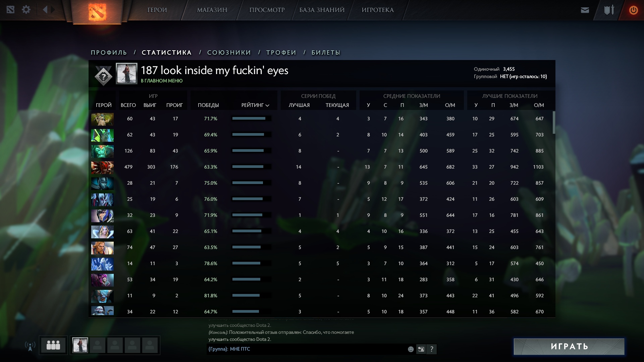This screenshot has width=644, height=362.
Task: Sort by the РЕЙТИНГ column dropdown arrow
Action: coord(267,105)
